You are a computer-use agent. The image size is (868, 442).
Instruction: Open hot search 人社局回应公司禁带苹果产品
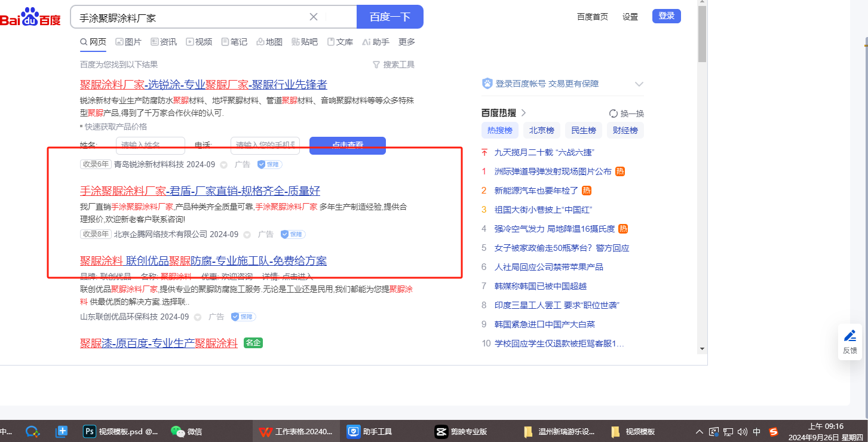[x=549, y=267]
